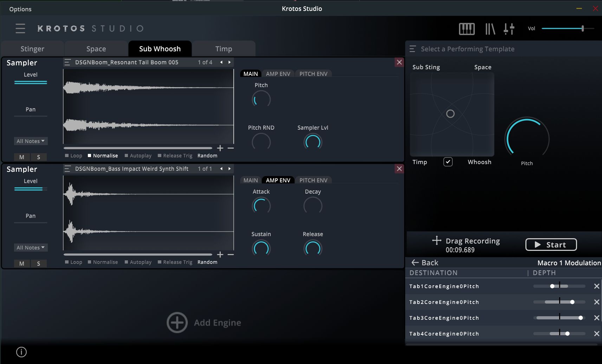This screenshot has height=364, width=602.
Task: Open the piano keyboard icon in header
Action: (467, 29)
